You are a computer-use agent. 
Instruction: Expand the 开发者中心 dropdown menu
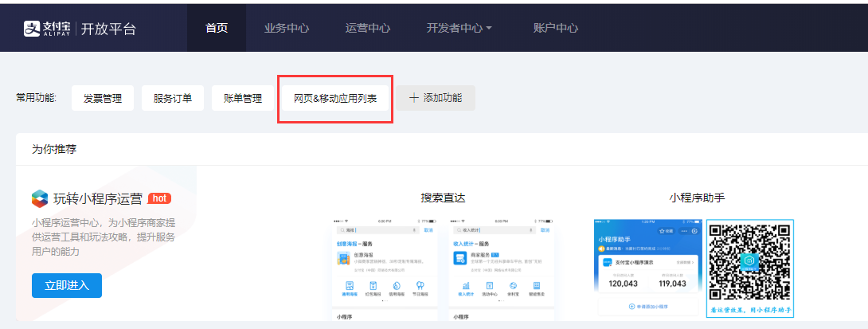[459, 28]
